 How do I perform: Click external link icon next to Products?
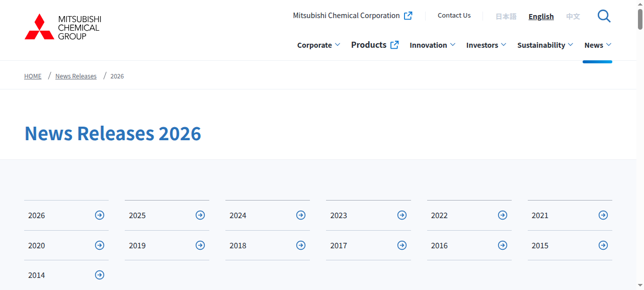pyautogui.click(x=394, y=45)
